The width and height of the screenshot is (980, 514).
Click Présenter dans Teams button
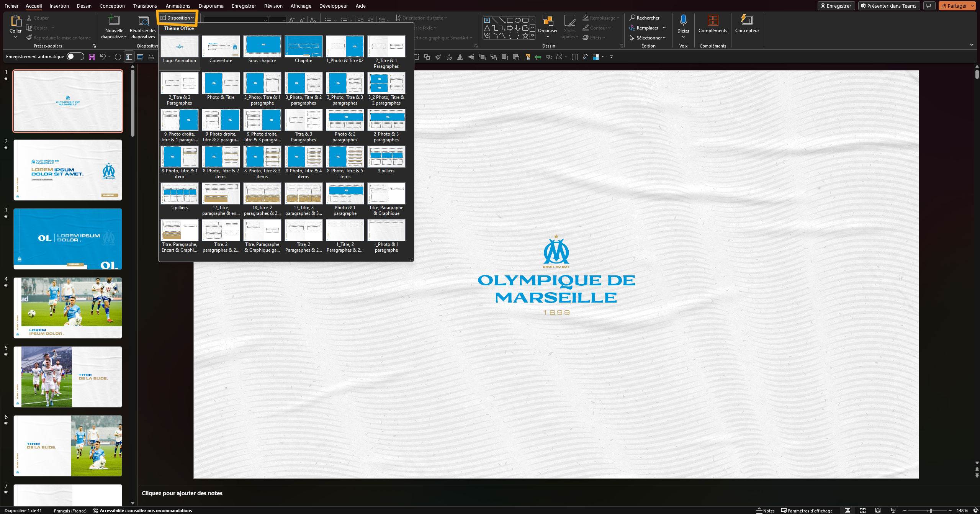[x=889, y=6]
